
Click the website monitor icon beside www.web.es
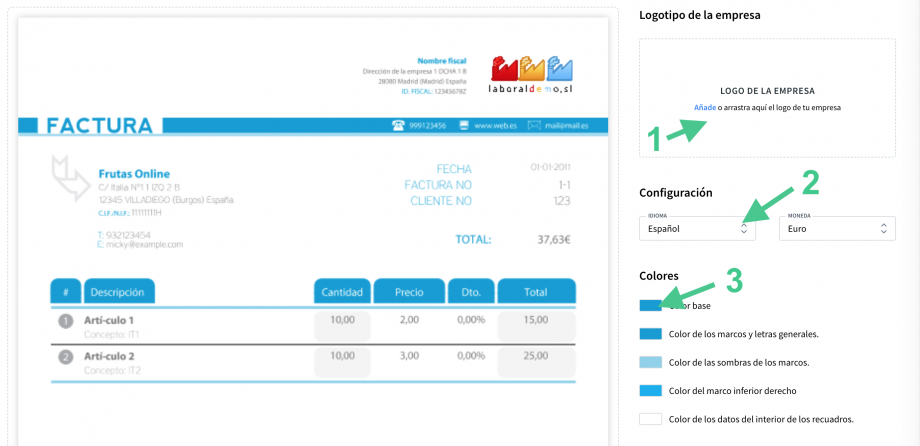click(x=463, y=126)
